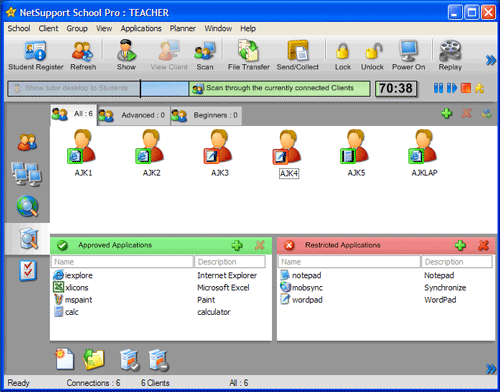
Task: Expand the bottom toolbar overflow chevron
Action: [490, 369]
